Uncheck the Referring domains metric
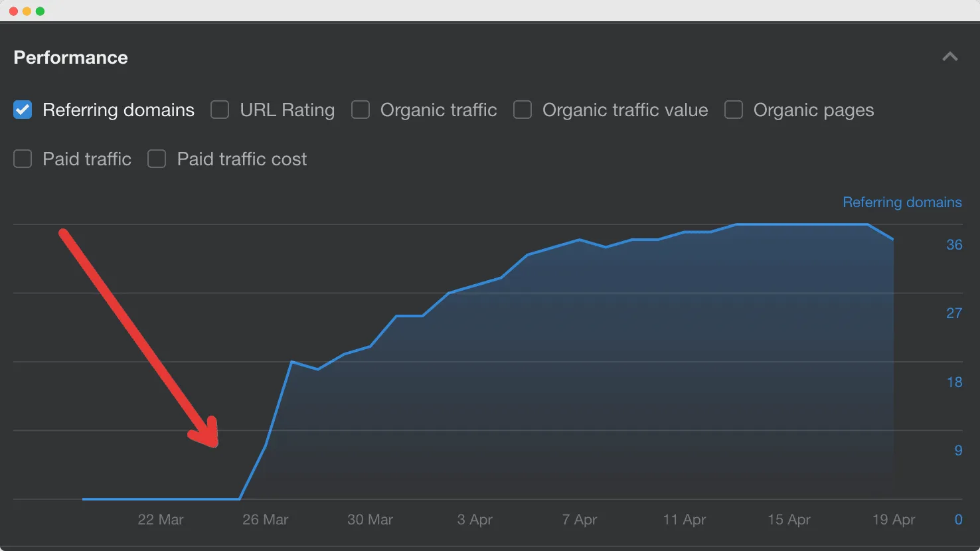980x551 pixels. pos(23,110)
